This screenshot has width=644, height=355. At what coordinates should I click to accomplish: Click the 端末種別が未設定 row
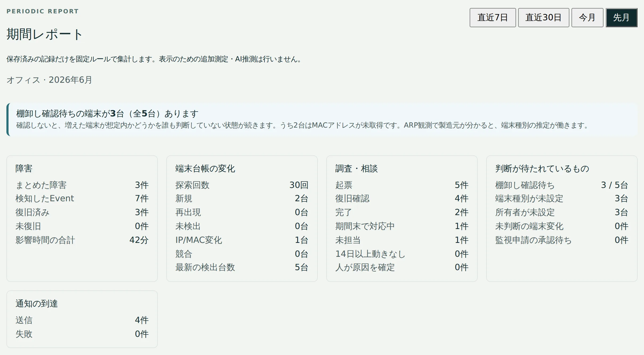coord(562,198)
